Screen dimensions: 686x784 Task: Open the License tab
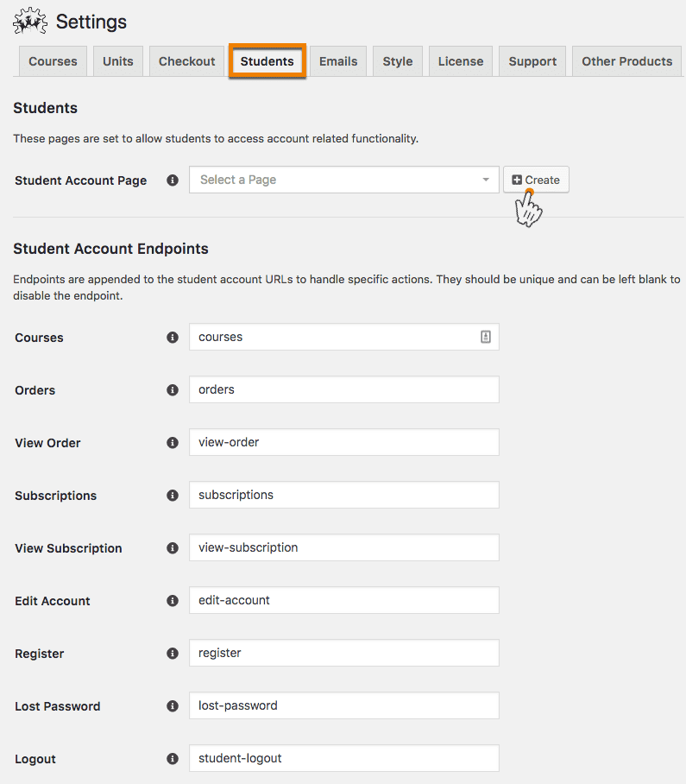[x=461, y=61]
